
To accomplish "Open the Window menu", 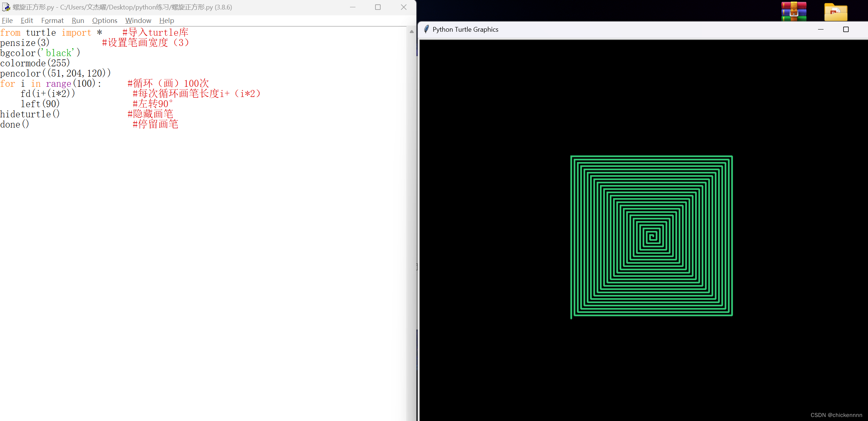I will tap(138, 20).
